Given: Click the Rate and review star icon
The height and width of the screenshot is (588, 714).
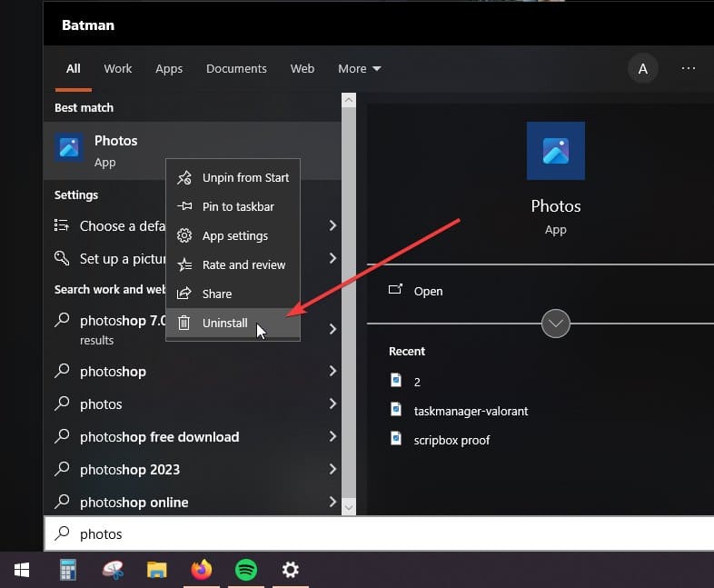Looking at the screenshot, I should coord(184,264).
